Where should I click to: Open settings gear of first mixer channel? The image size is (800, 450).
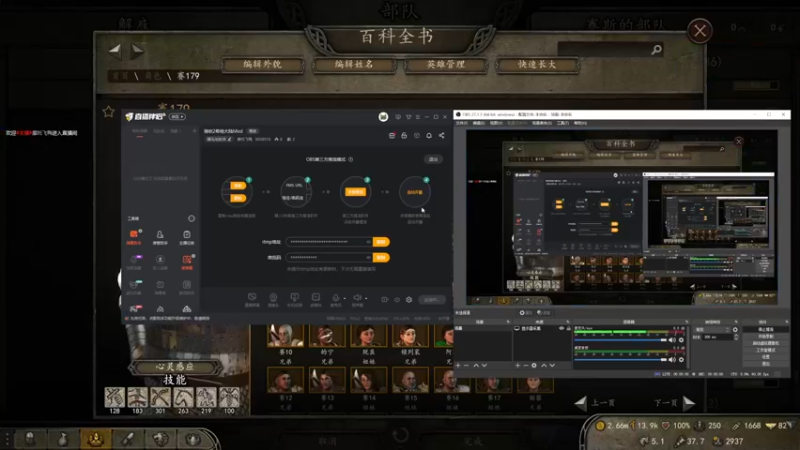point(681,340)
